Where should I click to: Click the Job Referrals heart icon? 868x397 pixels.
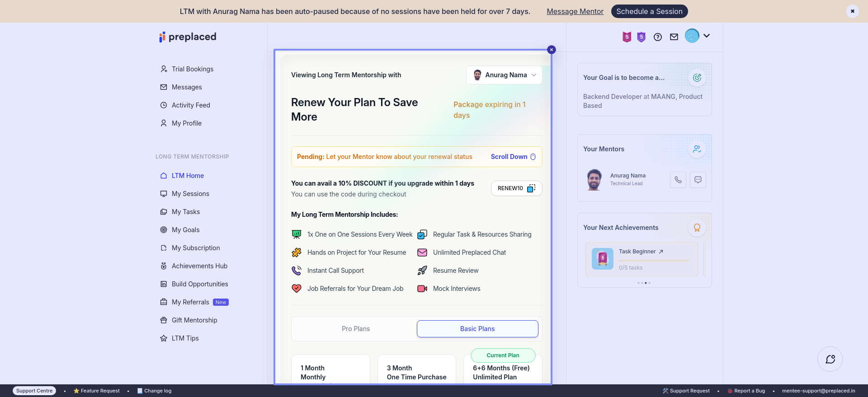(297, 289)
